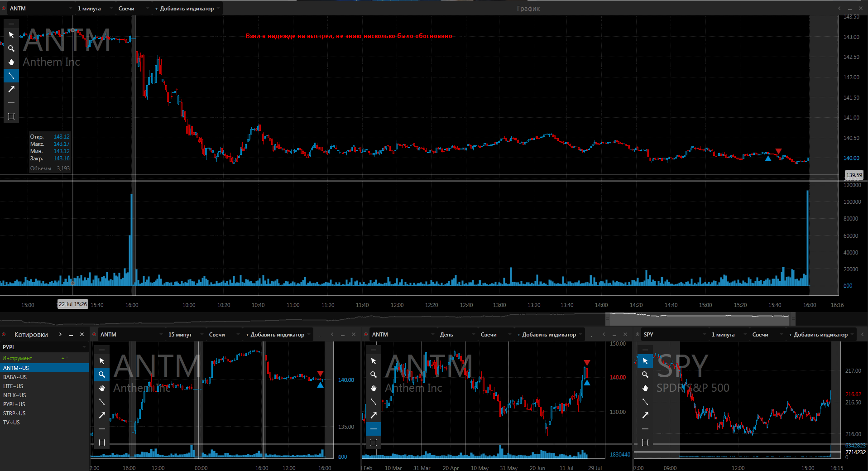Select the hand pan tool in main chart
Image resolution: width=868 pixels, height=471 pixels.
[11, 62]
